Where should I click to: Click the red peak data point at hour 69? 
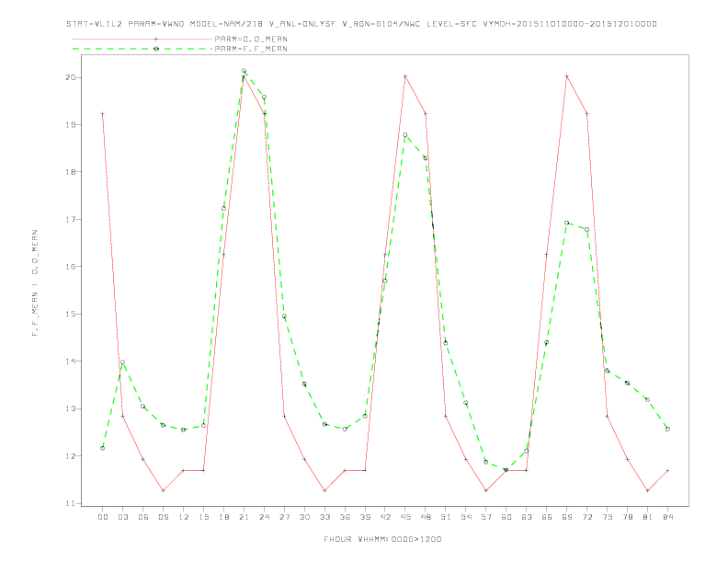pos(567,76)
